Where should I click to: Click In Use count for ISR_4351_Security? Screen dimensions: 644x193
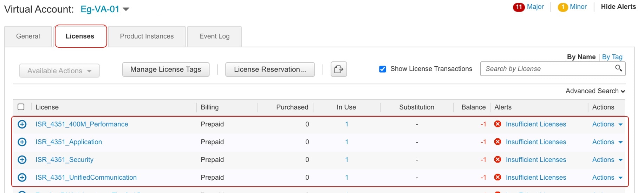coord(347,160)
